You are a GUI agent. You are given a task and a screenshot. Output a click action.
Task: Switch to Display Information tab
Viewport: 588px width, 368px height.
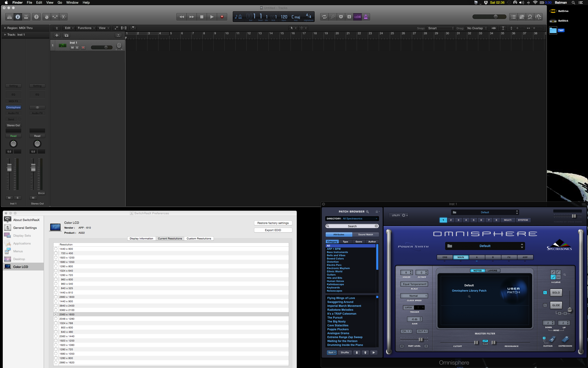click(x=141, y=239)
